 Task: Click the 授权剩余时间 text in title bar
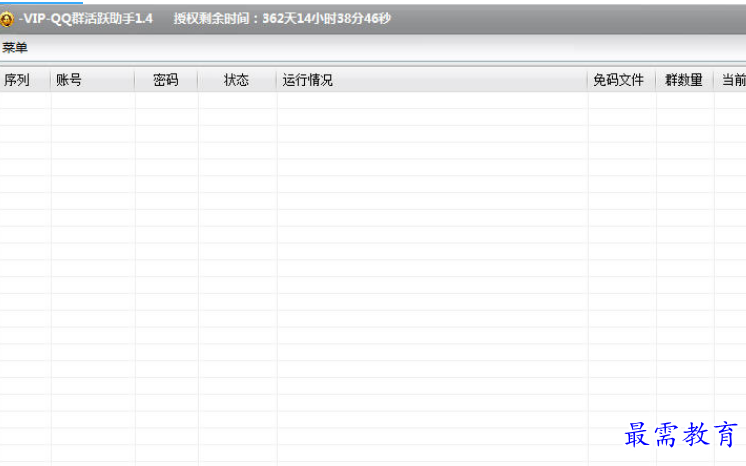(x=282, y=19)
